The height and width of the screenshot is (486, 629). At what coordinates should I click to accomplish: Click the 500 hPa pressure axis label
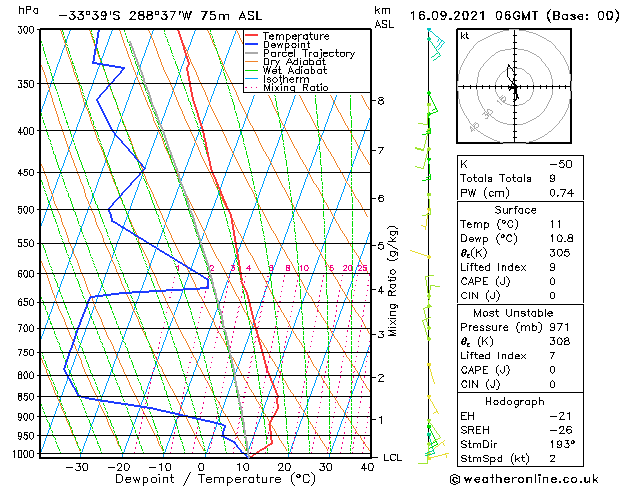[x=26, y=210]
